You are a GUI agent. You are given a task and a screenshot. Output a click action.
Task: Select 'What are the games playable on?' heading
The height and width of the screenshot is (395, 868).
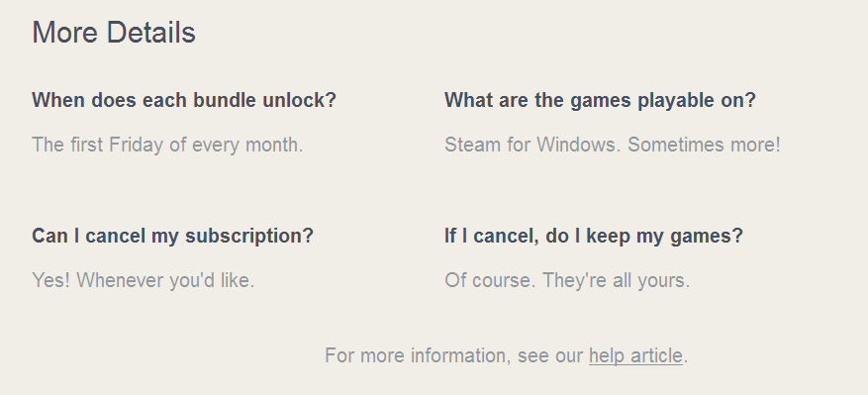coord(600,100)
